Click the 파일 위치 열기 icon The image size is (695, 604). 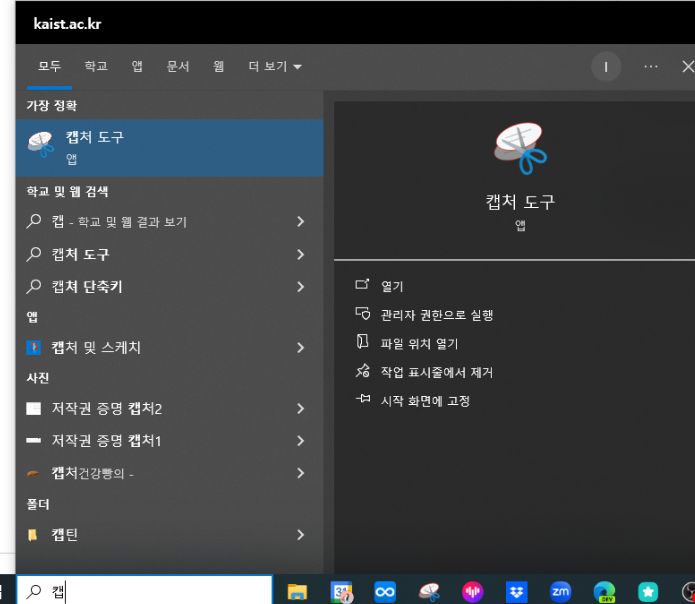pyautogui.click(x=363, y=342)
